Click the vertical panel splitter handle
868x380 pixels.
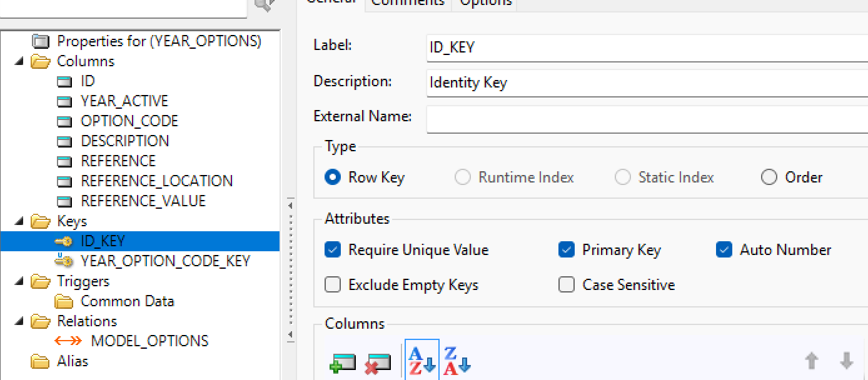[290, 269]
